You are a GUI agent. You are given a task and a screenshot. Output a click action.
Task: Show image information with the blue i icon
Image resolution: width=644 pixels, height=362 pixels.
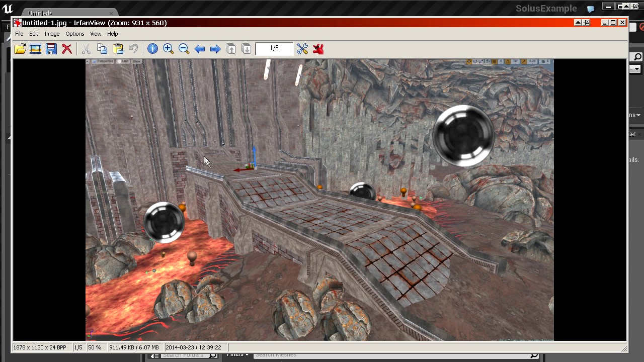click(x=152, y=49)
